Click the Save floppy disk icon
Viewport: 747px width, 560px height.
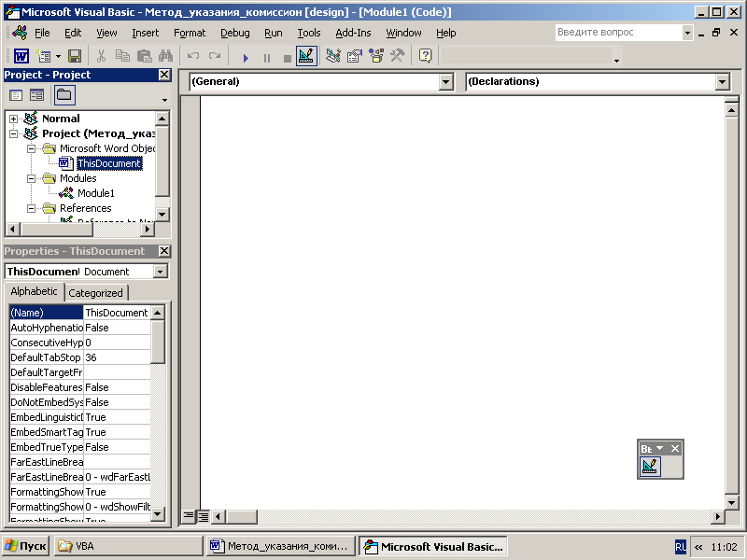click(75, 56)
